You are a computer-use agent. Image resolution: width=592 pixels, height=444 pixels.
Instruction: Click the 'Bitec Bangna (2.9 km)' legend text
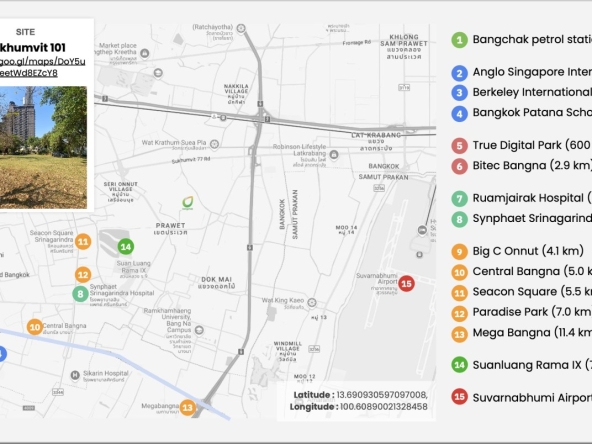pos(532,165)
